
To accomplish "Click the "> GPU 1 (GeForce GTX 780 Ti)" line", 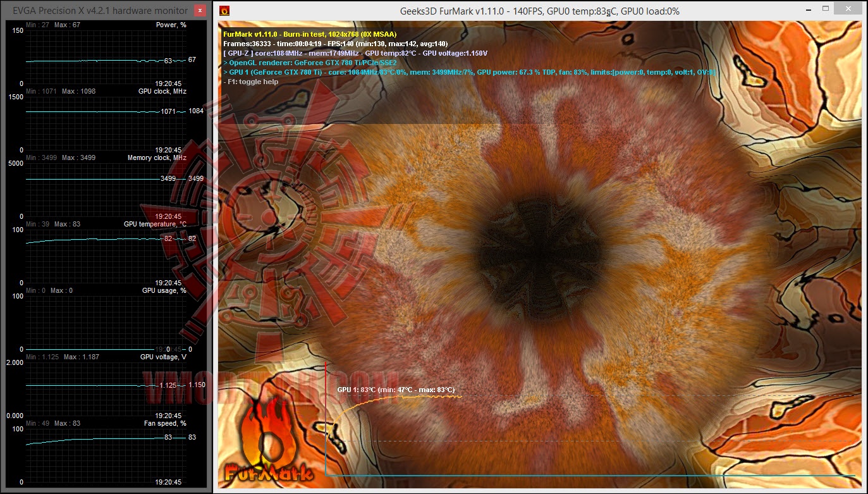I will tap(469, 72).
